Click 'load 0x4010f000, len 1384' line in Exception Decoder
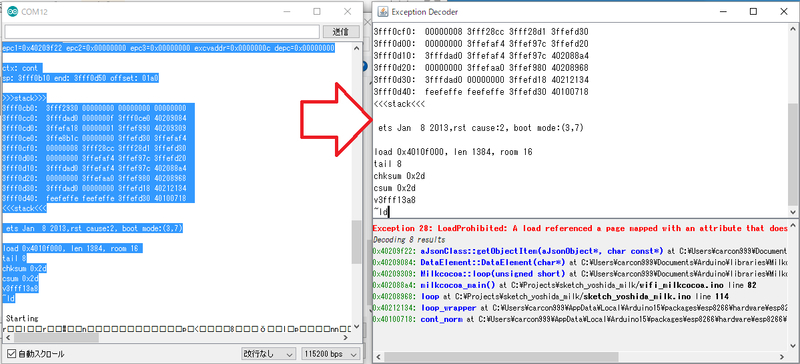 tap(454, 152)
